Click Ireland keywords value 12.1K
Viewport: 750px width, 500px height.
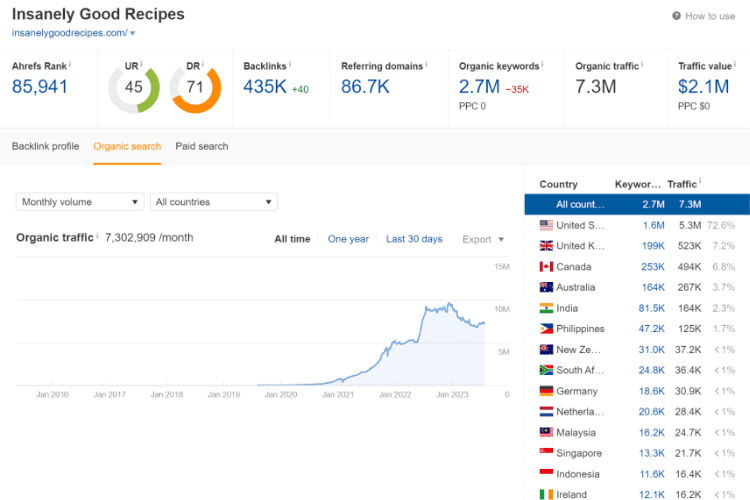pyautogui.click(x=651, y=495)
